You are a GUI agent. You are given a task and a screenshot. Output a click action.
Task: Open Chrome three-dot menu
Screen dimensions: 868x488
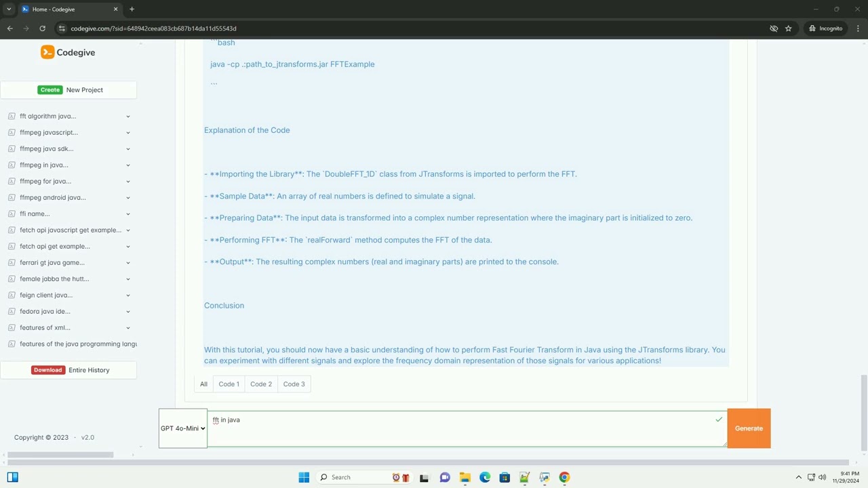coord(858,28)
